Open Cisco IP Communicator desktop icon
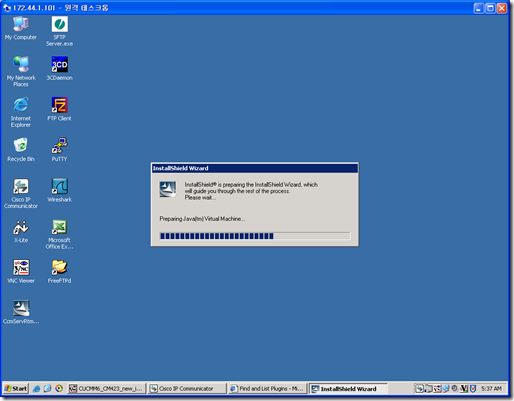 pyautogui.click(x=21, y=193)
